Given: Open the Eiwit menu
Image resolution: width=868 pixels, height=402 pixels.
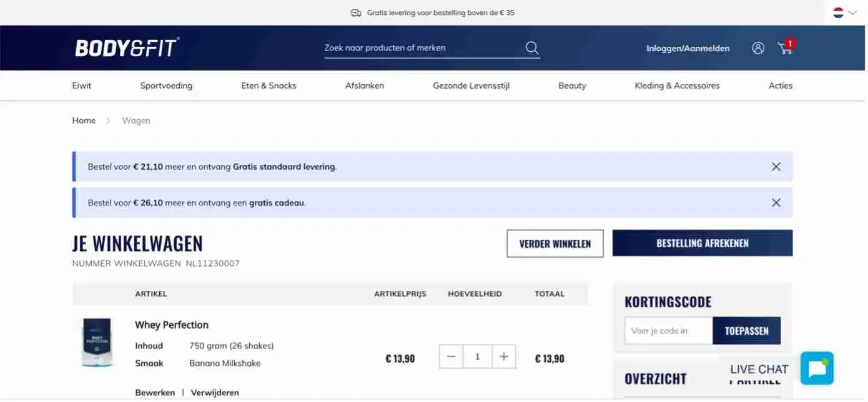Looking at the screenshot, I should 82,86.
